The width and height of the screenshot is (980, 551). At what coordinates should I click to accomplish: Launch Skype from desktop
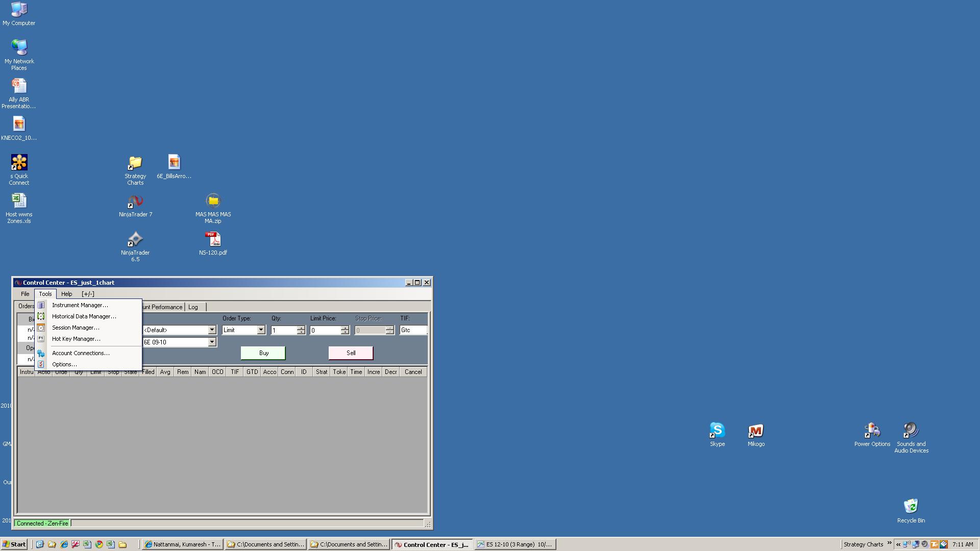(x=717, y=431)
